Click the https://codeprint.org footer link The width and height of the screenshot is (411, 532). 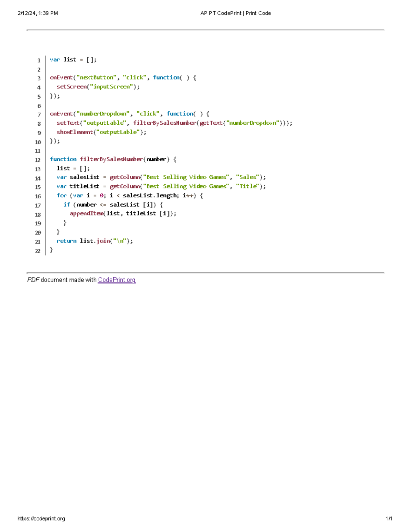41,519
